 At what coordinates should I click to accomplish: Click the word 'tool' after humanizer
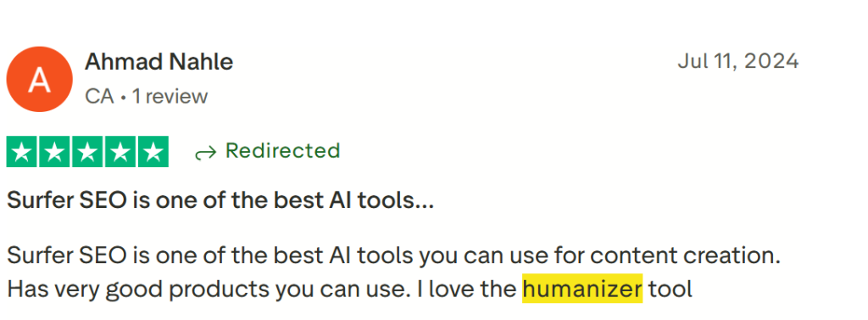(x=670, y=289)
